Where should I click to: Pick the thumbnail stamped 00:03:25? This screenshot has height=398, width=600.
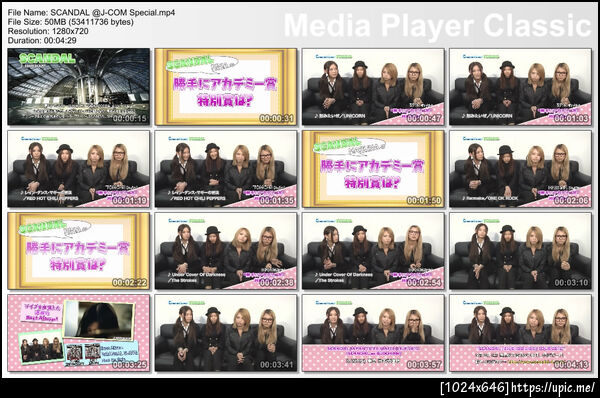pos(79,333)
